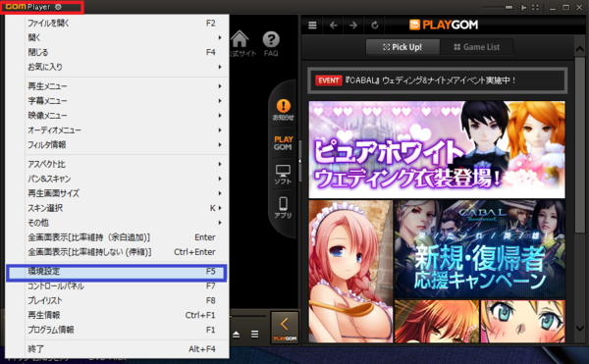This screenshot has width=589, height=364.
Task: Open the PLAYGOM hamburger menu icon
Action: coord(312,26)
